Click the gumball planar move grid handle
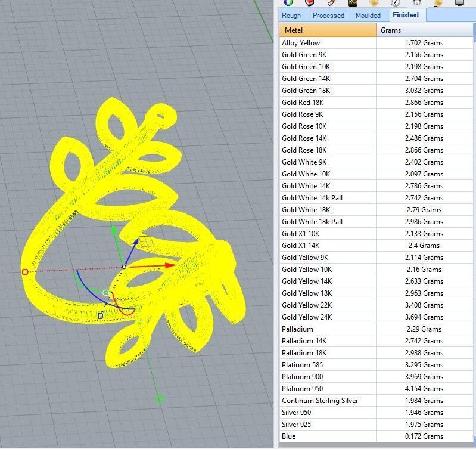The width and height of the screenshot is (476, 449). pos(146,241)
